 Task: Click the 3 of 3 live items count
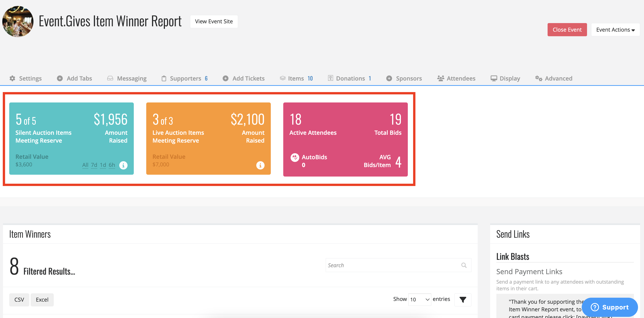coord(163,120)
